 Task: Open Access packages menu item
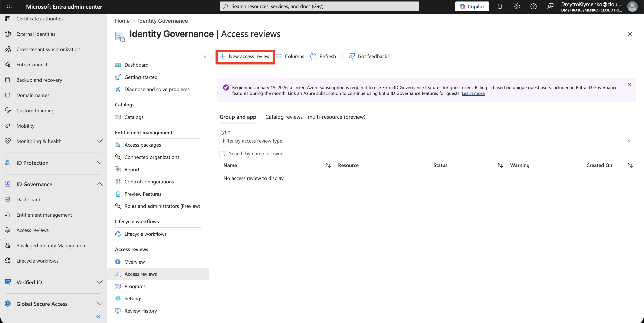[x=142, y=145]
